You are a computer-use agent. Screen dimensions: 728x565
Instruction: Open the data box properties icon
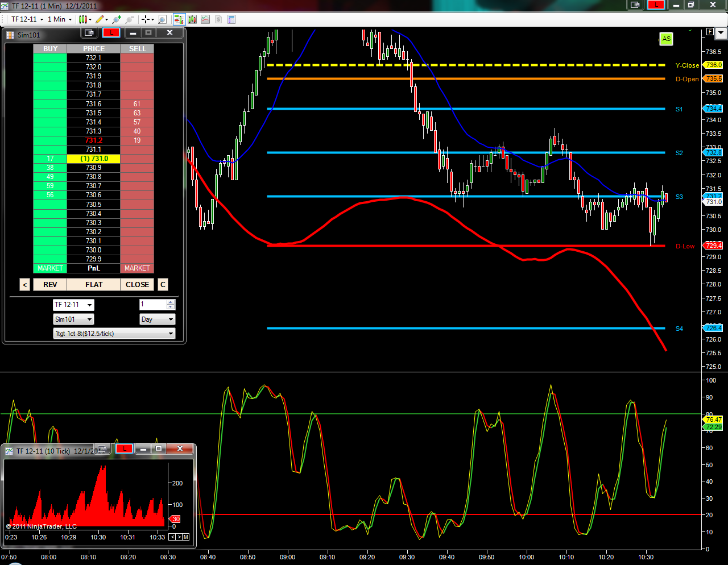click(x=231, y=19)
